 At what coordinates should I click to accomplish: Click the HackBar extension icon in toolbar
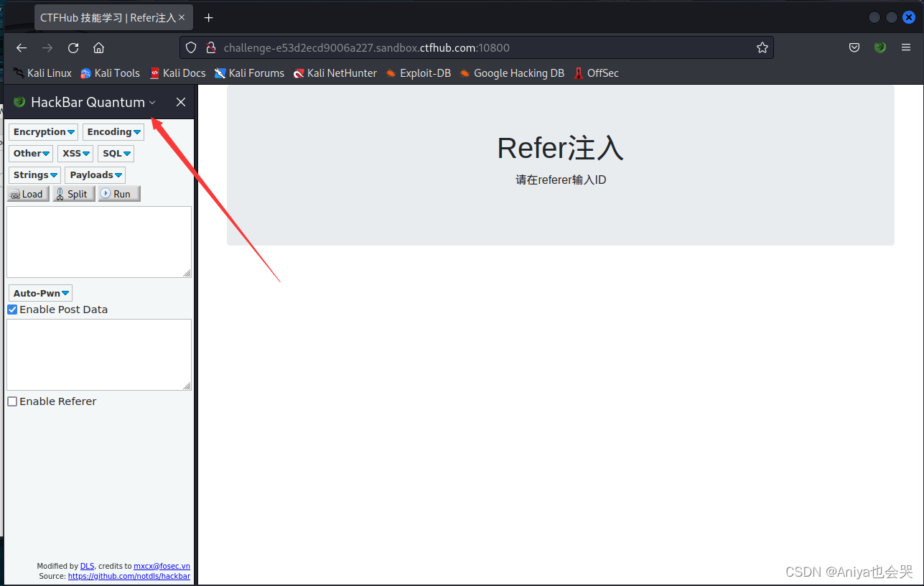(880, 48)
